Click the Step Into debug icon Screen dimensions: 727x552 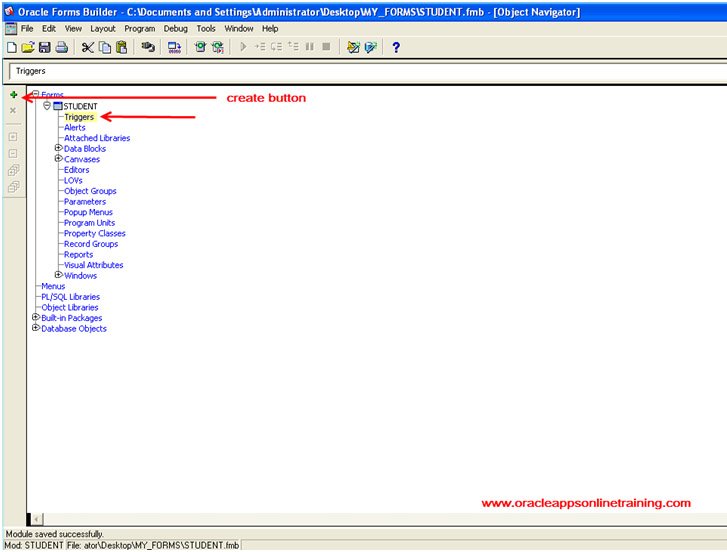[x=260, y=47]
